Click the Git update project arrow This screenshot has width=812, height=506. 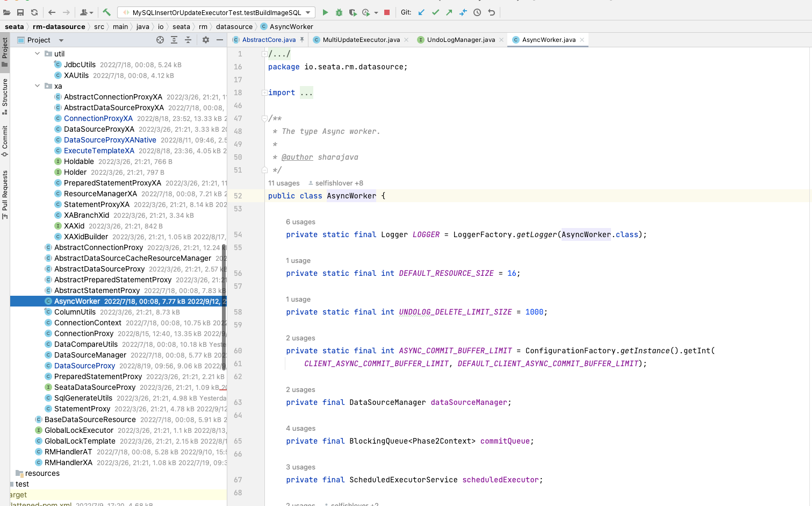[x=421, y=12]
